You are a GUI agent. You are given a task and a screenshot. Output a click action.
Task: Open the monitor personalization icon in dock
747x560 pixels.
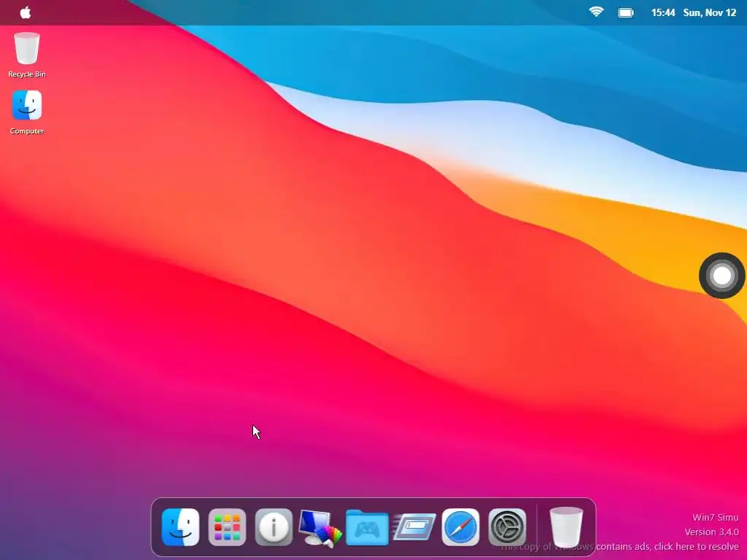[320, 527]
